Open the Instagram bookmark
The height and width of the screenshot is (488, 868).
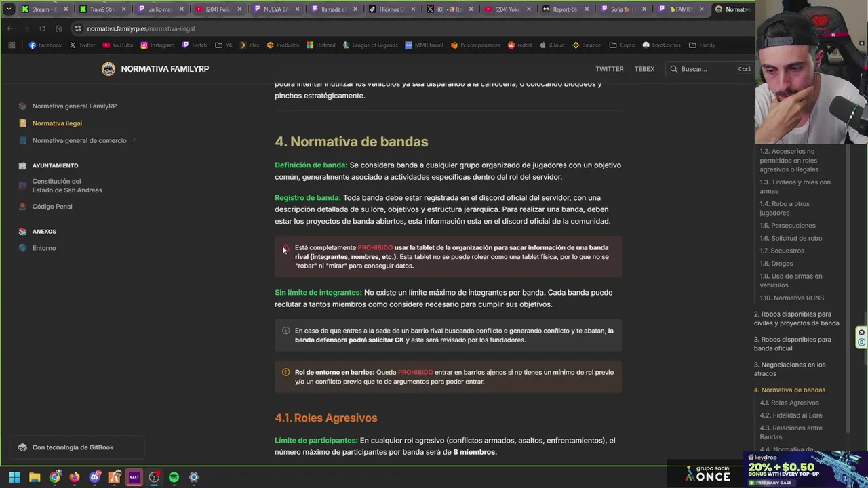pyautogui.click(x=157, y=45)
